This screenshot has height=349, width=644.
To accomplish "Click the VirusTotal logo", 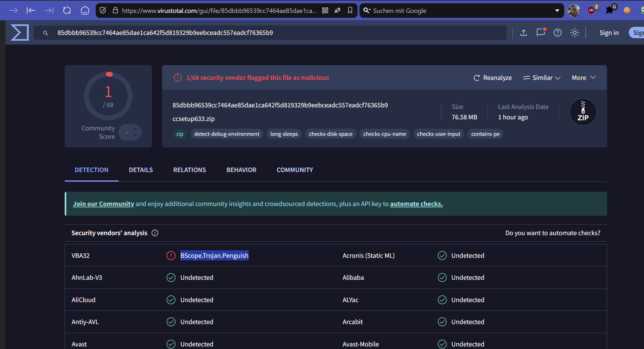I will 20,33.
